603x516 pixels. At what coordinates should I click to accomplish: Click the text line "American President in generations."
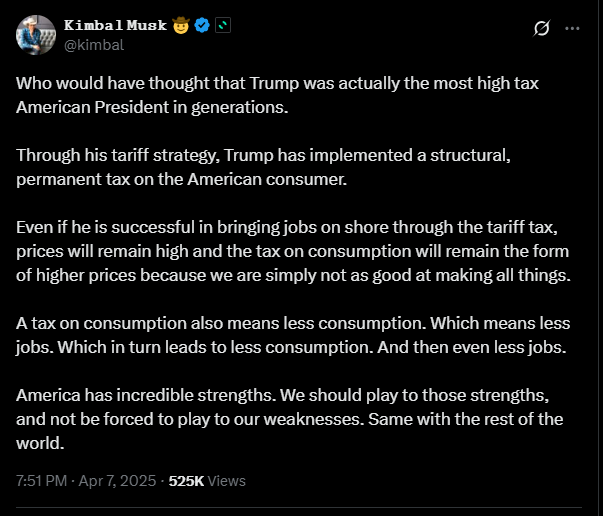click(152, 107)
